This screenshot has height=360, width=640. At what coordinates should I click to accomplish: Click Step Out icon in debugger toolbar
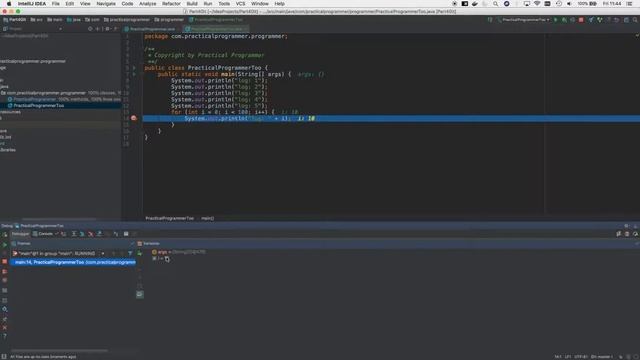(99, 234)
